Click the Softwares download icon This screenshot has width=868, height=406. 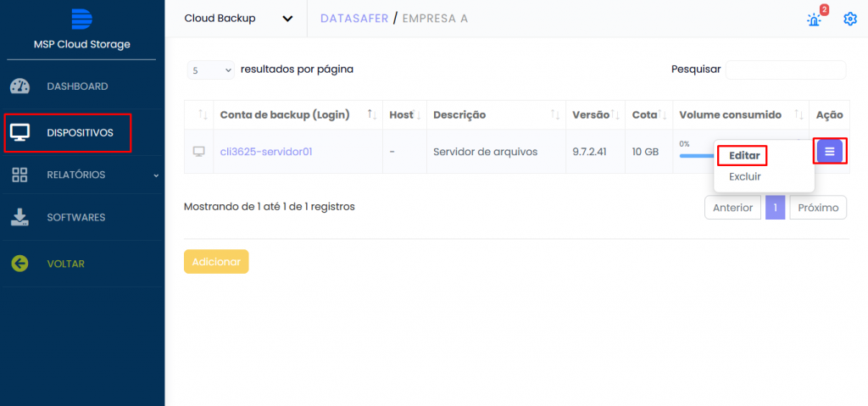[x=20, y=218]
